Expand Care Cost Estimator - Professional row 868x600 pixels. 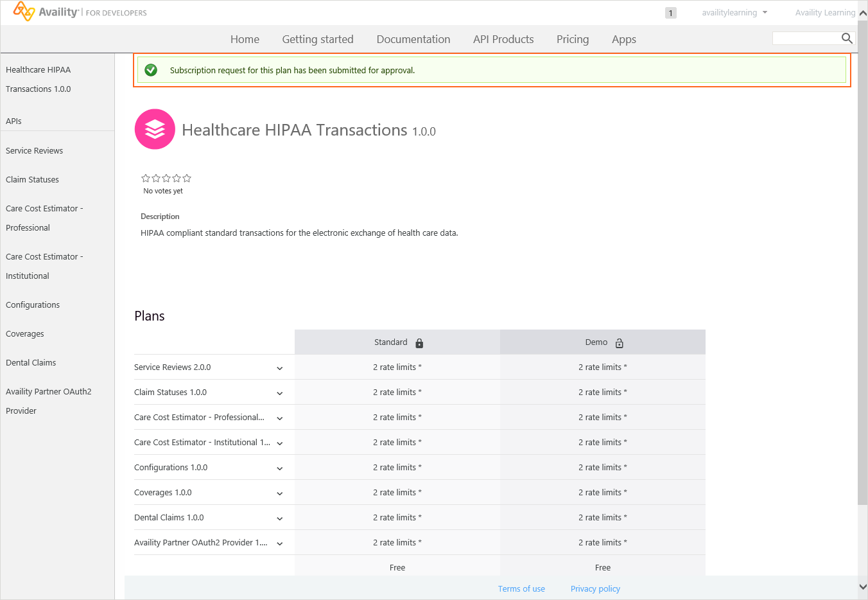coord(280,418)
